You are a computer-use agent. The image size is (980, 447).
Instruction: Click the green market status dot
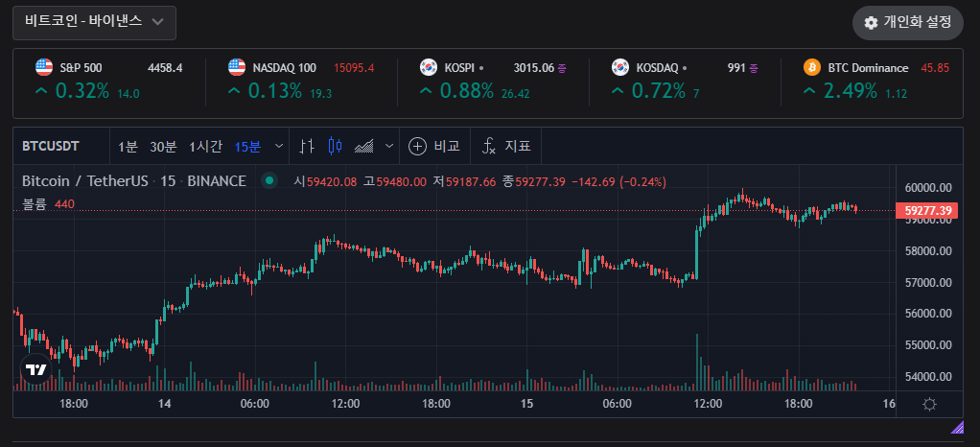[269, 180]
